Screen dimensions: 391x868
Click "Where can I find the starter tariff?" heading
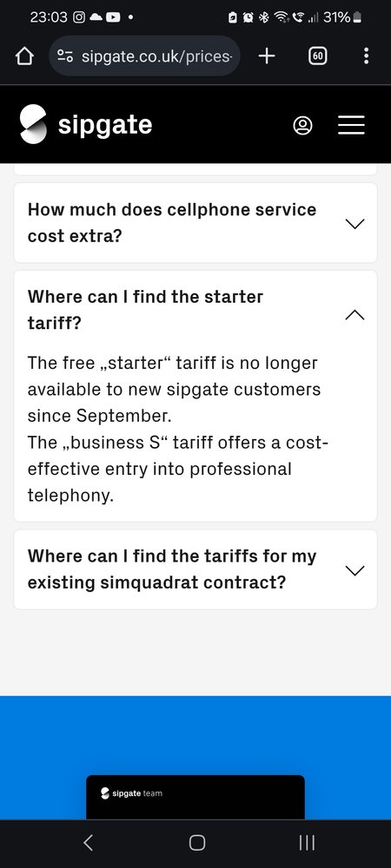click(146, 310)
